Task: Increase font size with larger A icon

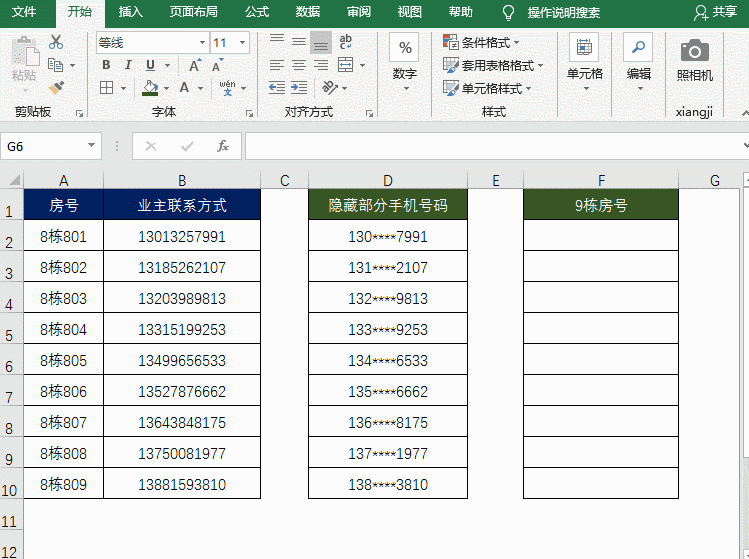Action: click(x=194, y=65)
